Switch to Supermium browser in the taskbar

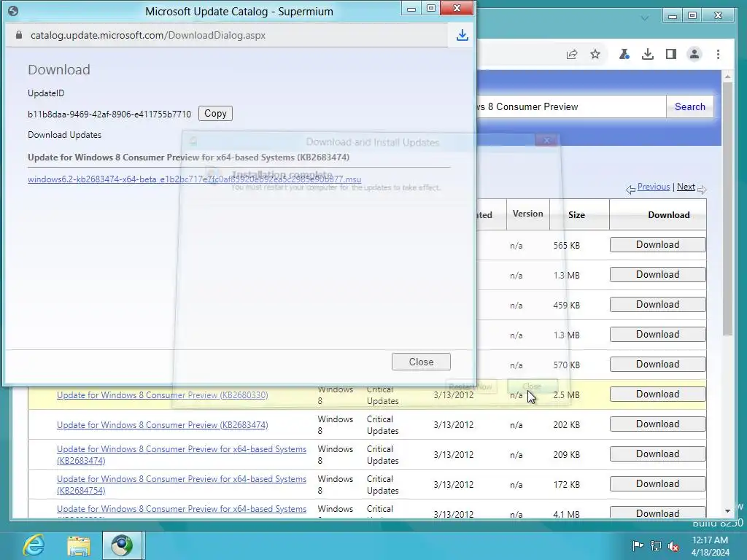pyautogui.click(x=122, y=545)
